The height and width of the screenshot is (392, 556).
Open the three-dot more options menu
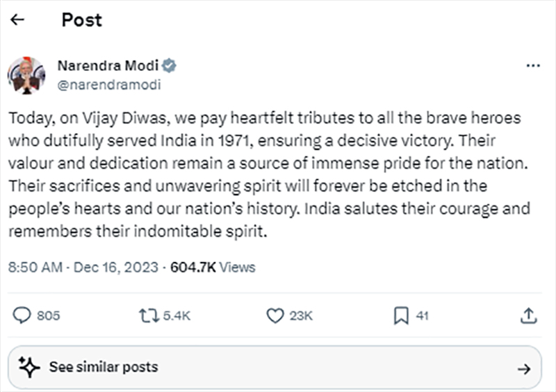point(533,65)
